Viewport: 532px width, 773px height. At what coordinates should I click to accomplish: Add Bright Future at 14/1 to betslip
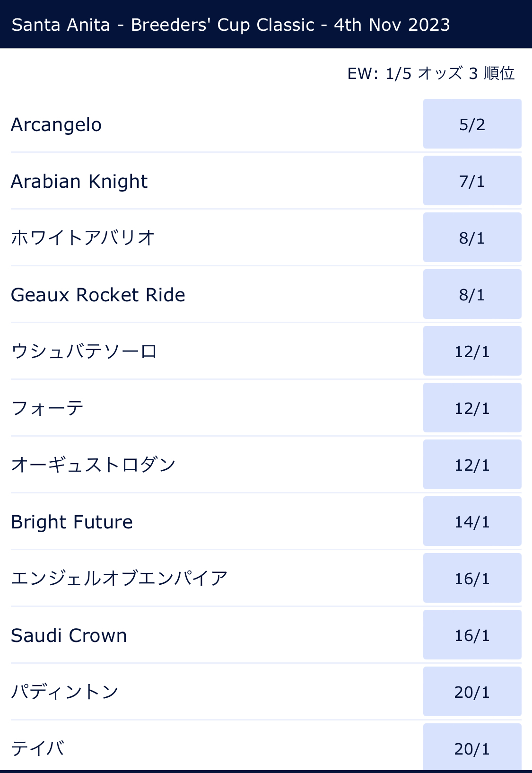pos(472,521)
